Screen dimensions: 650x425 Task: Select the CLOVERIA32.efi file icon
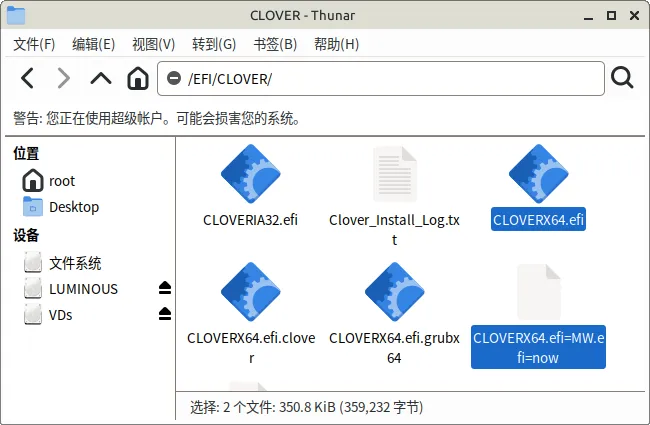(x=251, y=174)
